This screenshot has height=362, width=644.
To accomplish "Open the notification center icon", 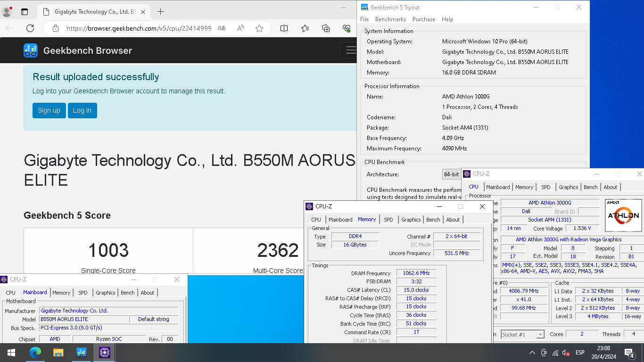I will pyautogui.click(x=629, y=353).
